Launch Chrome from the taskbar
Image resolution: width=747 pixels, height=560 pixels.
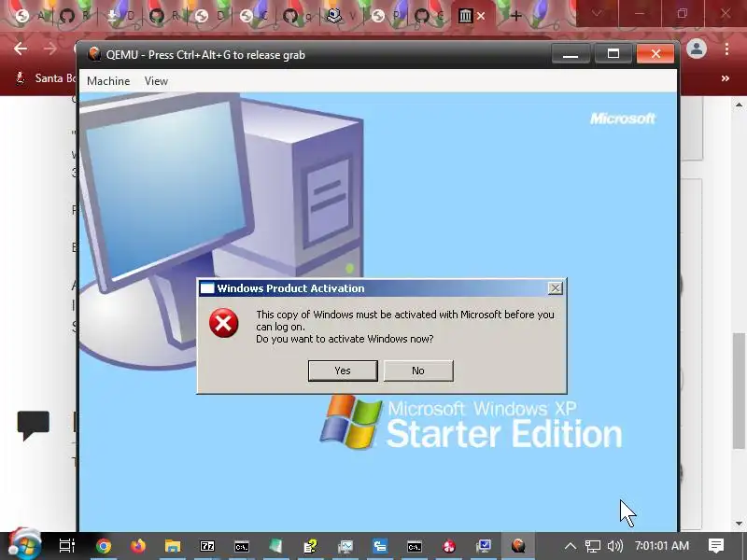coord(104,546)
